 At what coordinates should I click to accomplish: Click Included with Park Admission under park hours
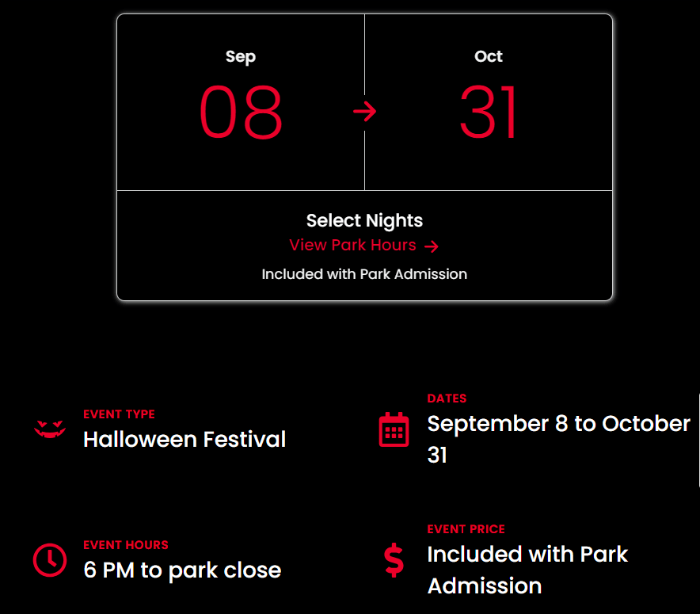(x=364, y=274)
